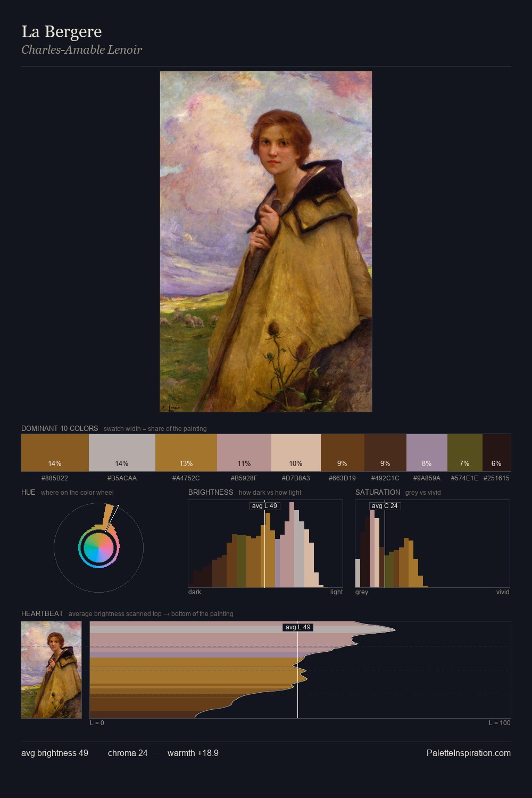
Task: Click the 'vivid' axis label under Saturation
Action: click(503, 592)
